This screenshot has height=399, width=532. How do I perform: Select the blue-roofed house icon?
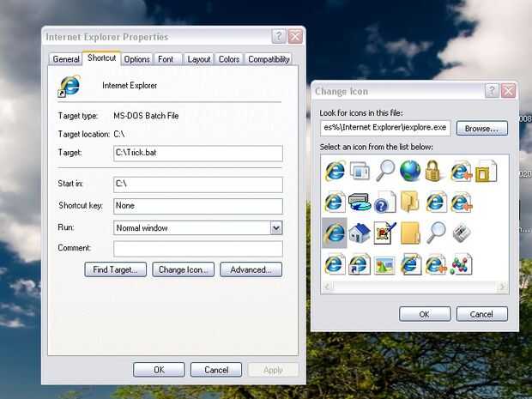pos(360,233)
